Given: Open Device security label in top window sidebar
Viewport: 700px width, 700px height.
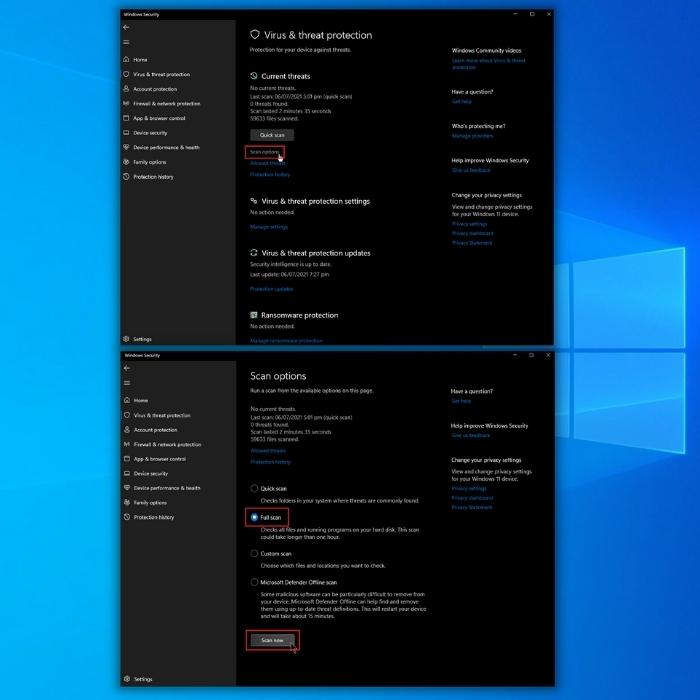Looking at the screenshot, I should click(150, 133).
